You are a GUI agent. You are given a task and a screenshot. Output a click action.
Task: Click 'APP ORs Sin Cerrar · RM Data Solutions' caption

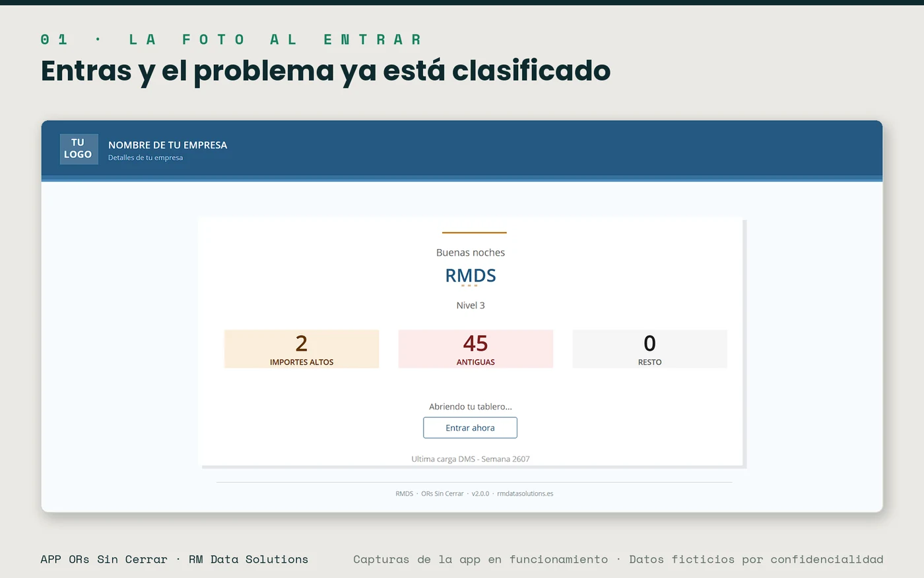174,560
